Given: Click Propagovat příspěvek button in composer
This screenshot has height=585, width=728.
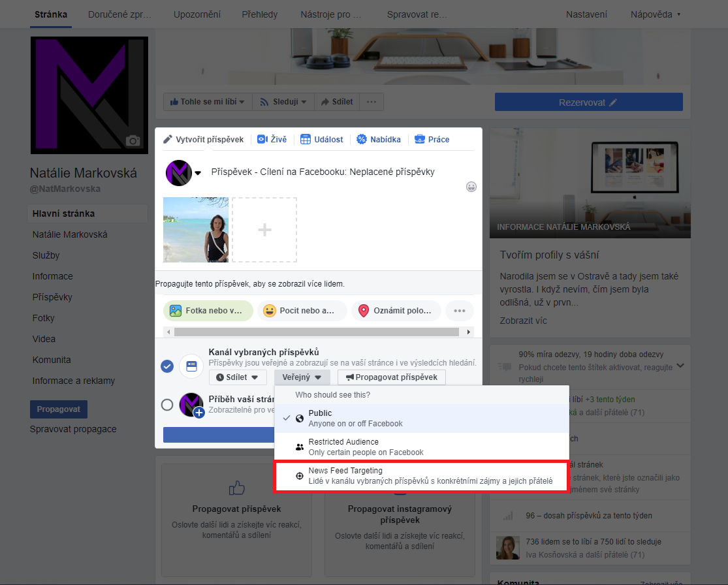Looking at the screenshot, I should [x=391, y=377].
